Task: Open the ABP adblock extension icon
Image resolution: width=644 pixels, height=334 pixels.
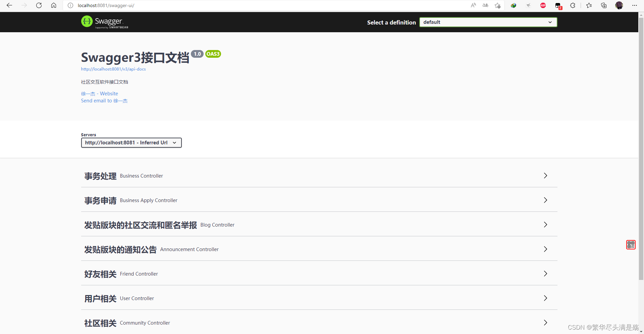Action: point(543,5)
